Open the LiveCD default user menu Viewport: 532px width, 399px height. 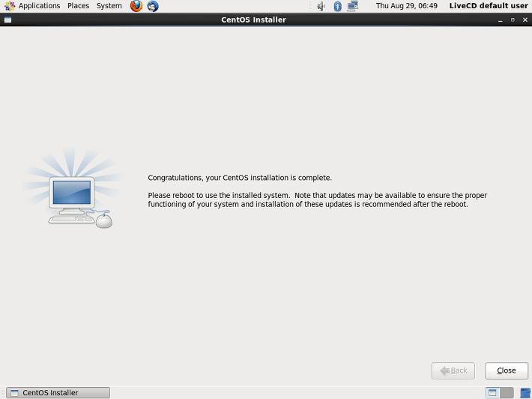pyautogui.click(x=489, y=6)
